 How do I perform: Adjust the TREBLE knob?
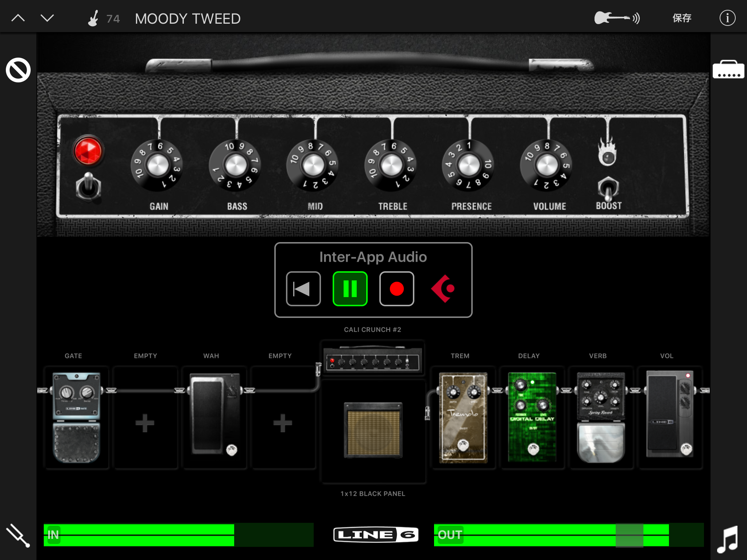click(x=391, y=165)
